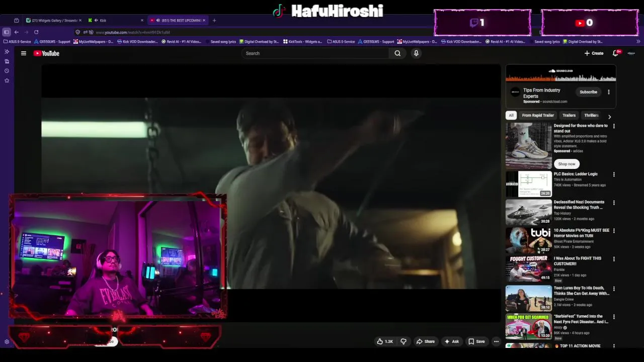The width and height of the screenshot is (644, 362).
Task: Select the Thrillers filter chip
Action: 591,116
